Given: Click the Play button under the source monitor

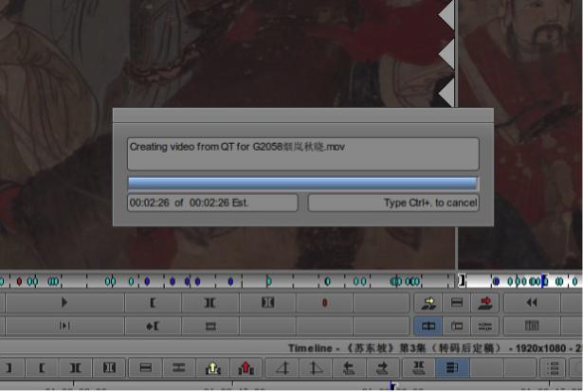Looking at the screenshot, I should pyautogui.click(x=64, y=303).
